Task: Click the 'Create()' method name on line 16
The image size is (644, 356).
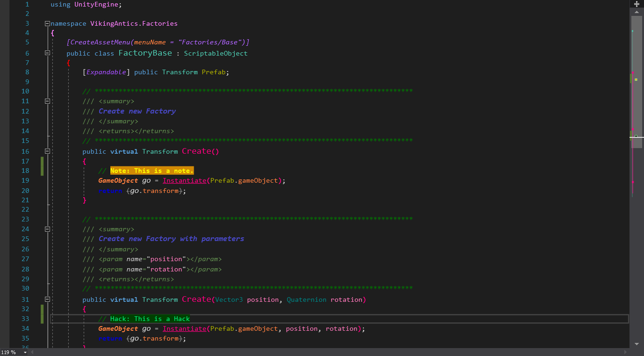Action: coord(200,151)
